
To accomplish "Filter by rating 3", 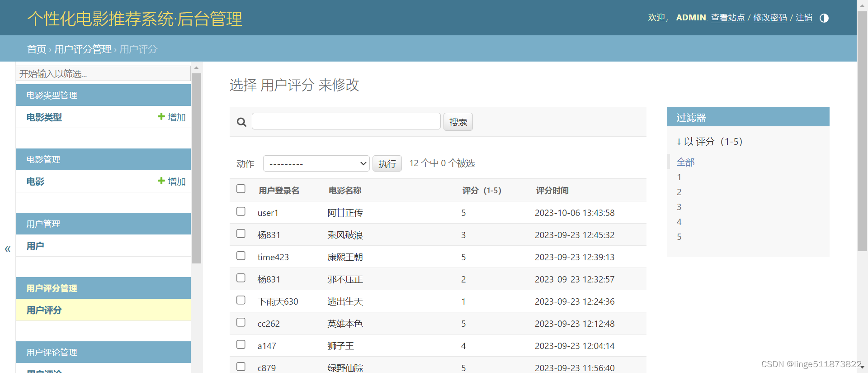I will point(679,207).
